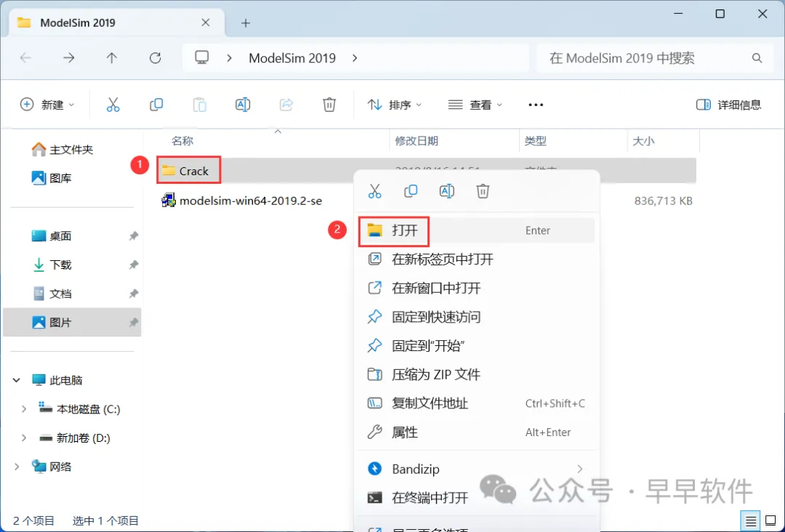Image resolution: width=785 pixels, height=532 pixels.
Task: Click chevron before ModelSim 2019 in address bar
Action: tap(229, 58)
